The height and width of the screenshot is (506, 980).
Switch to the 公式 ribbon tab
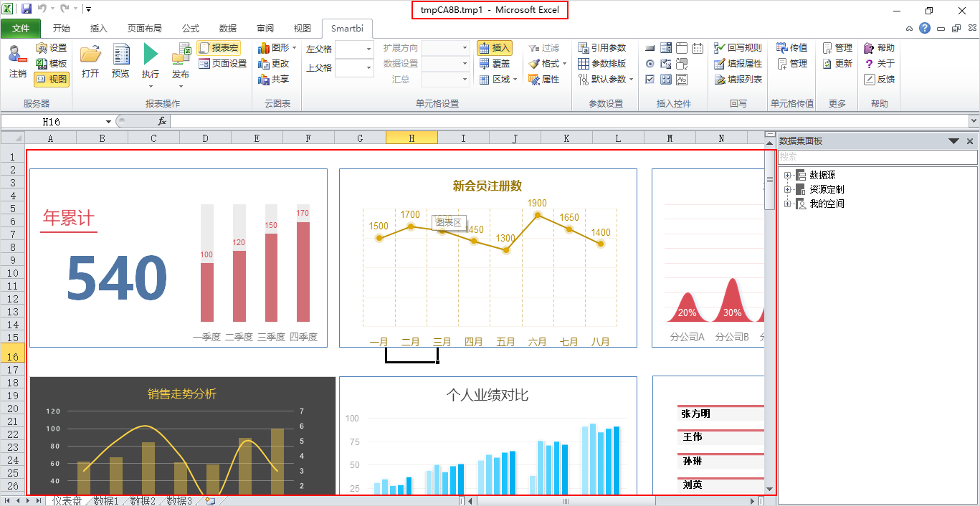coord(191,29)
